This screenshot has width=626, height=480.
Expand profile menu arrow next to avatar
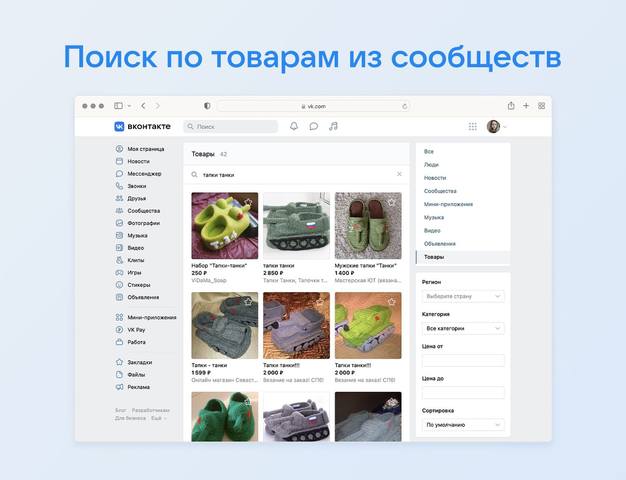pyautogui.click(x=505, y=127)
